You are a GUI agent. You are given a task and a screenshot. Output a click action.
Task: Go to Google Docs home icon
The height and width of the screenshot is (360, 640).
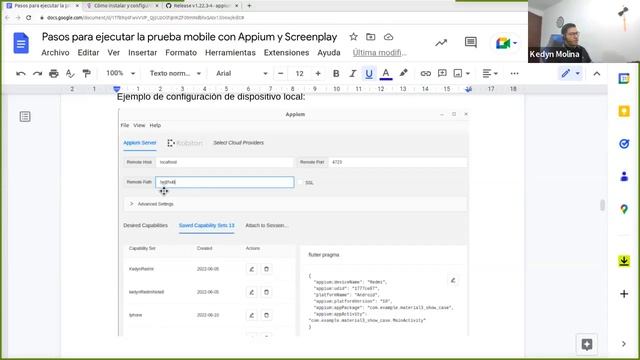pos(21,43)
